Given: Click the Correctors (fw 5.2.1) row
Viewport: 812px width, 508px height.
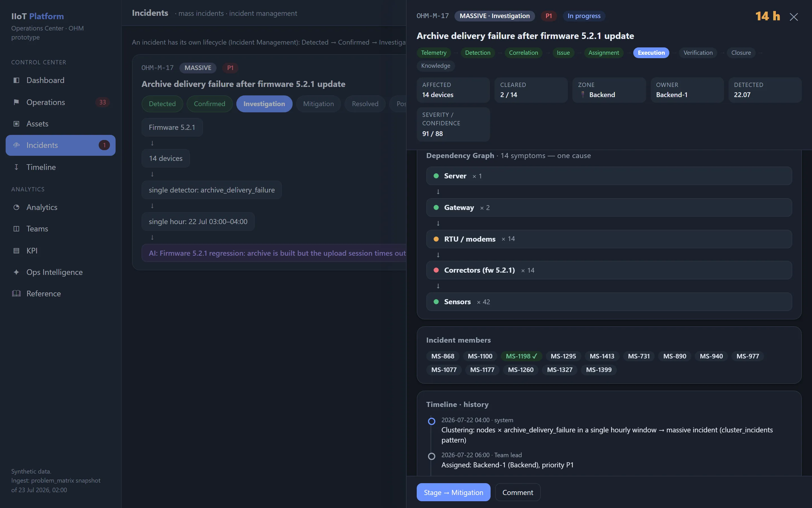Looking at the screenshot, I should click(x=609, y=270).
